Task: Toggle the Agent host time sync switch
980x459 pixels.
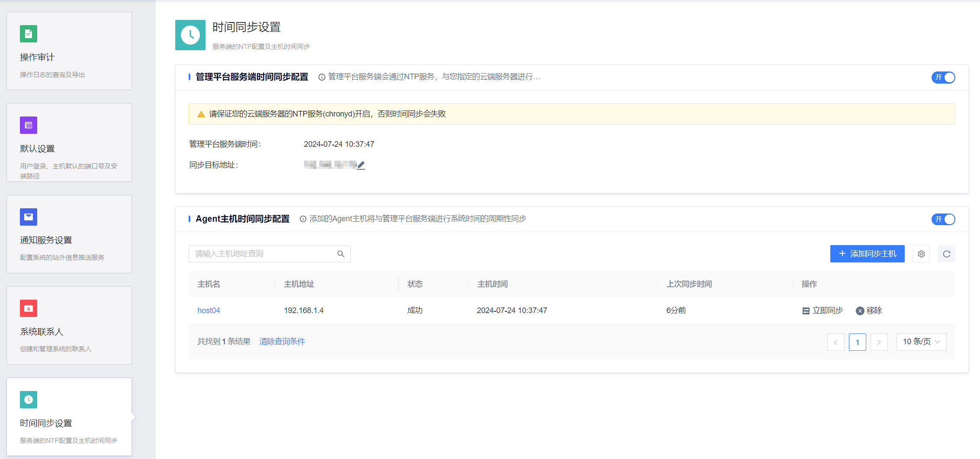Action: [943, 220]
